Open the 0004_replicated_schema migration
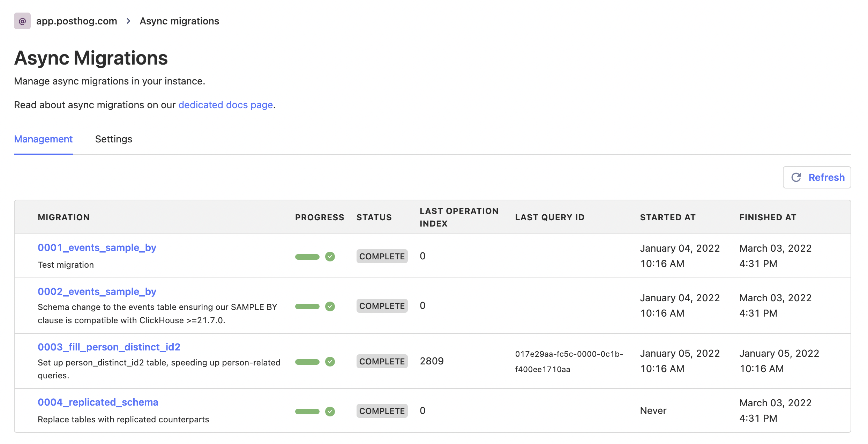This screenshot has height=444, width=868. [98, 402]
